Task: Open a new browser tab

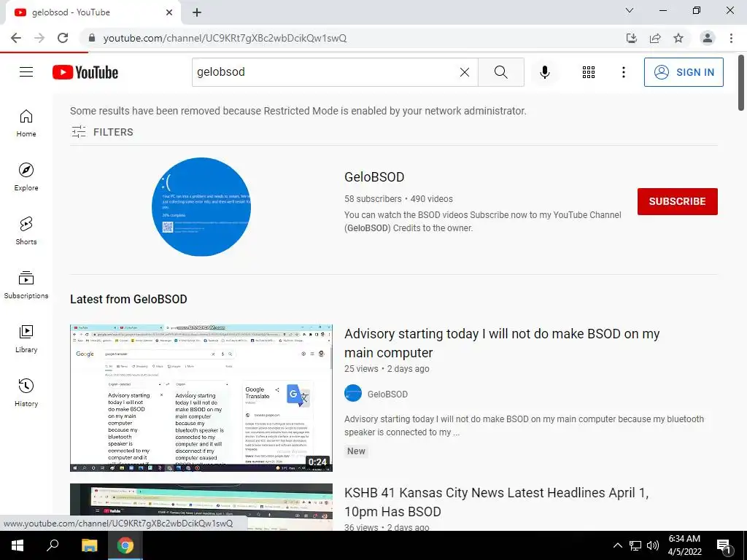Action: (x=197, y=12)
